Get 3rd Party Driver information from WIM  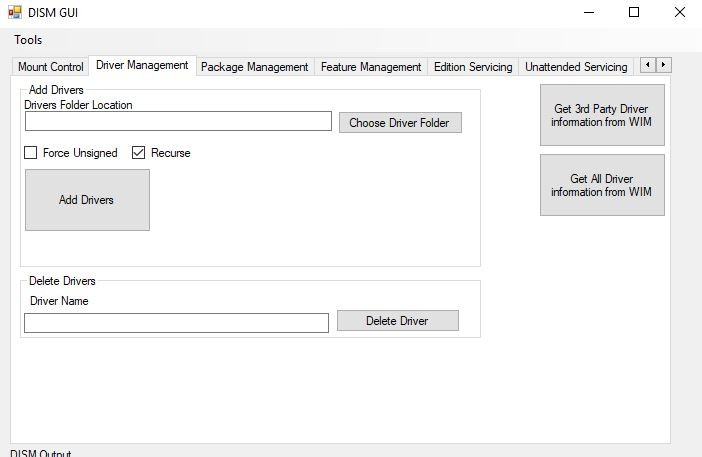coord(601,115)
